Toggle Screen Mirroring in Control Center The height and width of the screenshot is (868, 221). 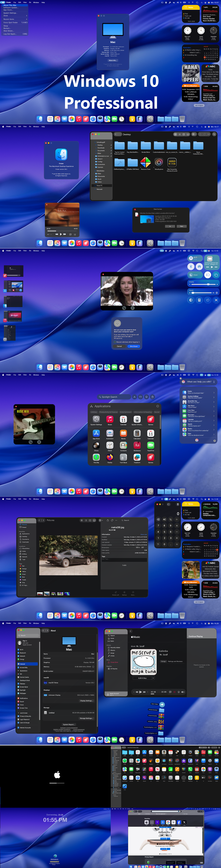coord(216,275)
